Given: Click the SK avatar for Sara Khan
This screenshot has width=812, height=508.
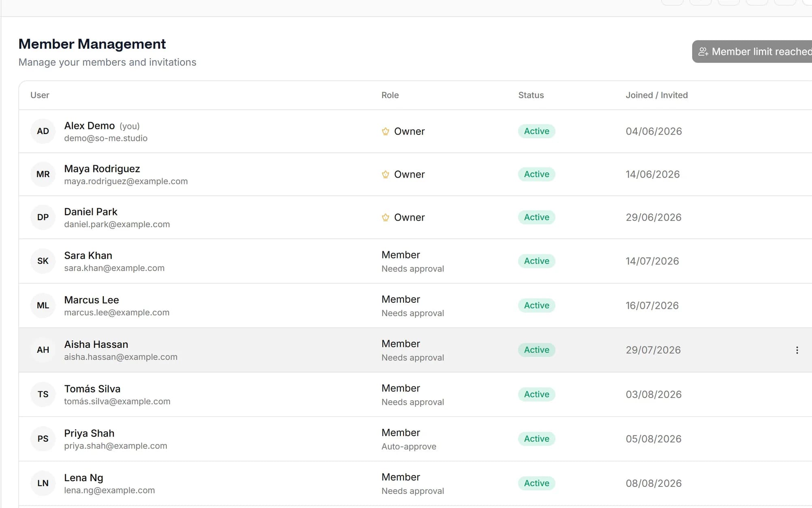Looking at the screenshot, I should tap(43, 261).
